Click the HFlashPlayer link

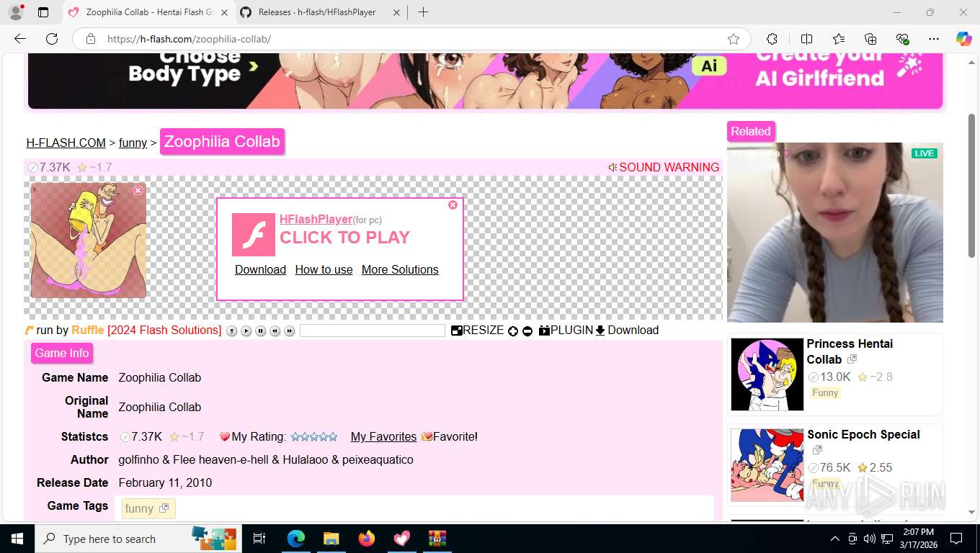[x=316, y=219]
